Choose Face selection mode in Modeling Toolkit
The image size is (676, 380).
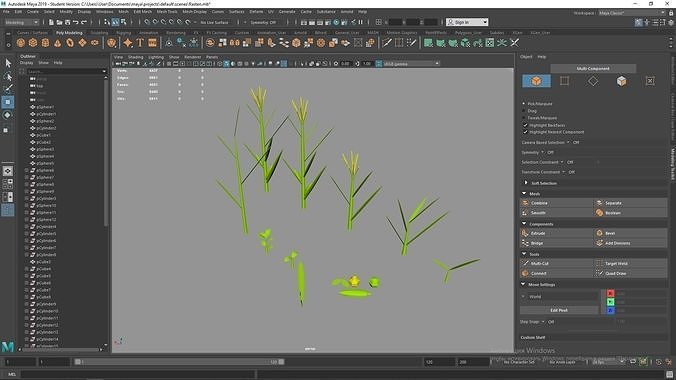point(621,81)
